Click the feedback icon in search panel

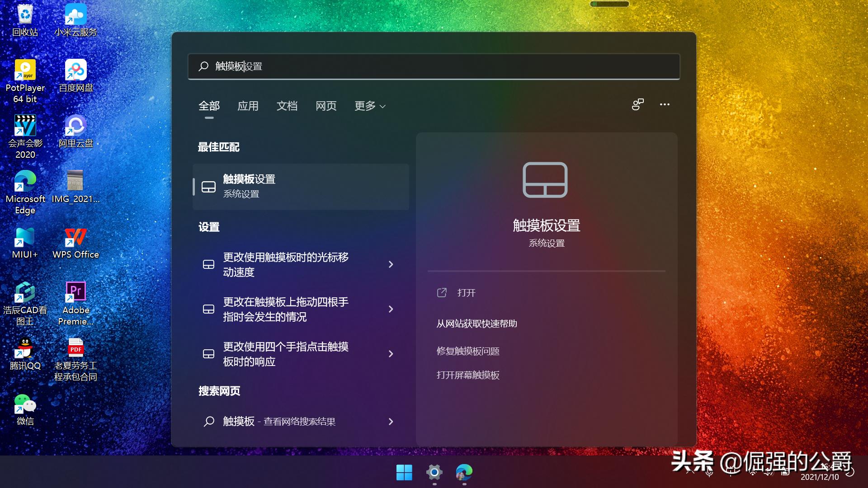(637, 105)
